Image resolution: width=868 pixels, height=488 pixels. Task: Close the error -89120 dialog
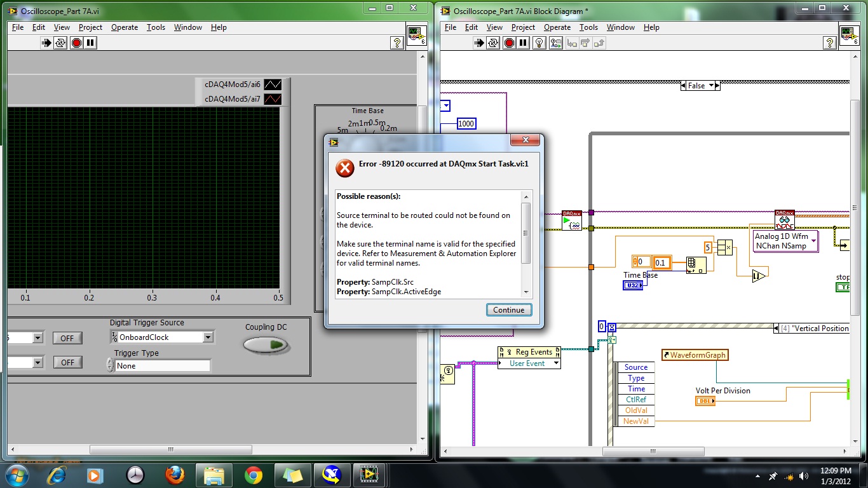526,140
